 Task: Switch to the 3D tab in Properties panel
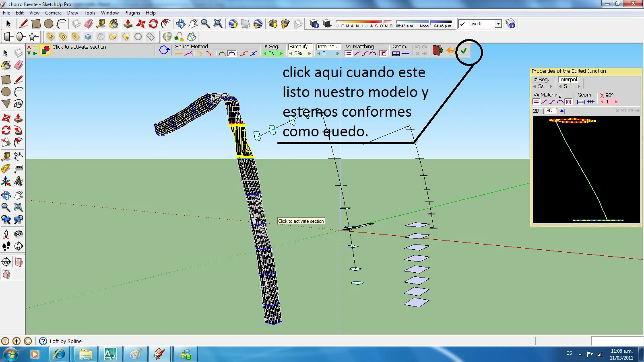point(549,111)
